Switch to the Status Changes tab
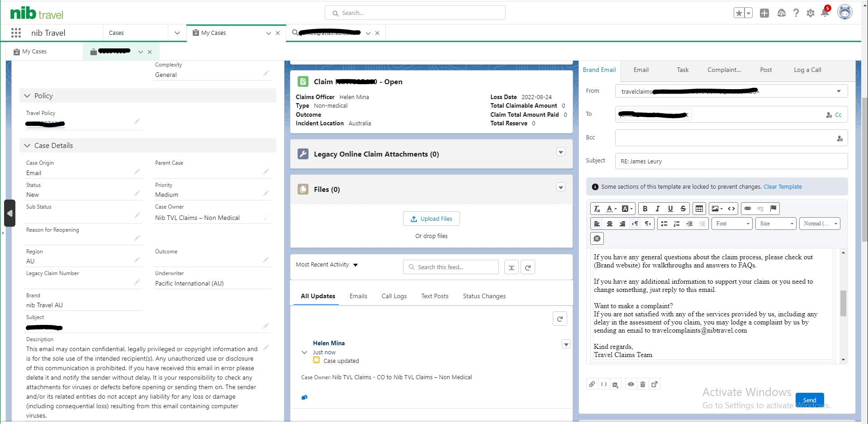 coord(484,296)
